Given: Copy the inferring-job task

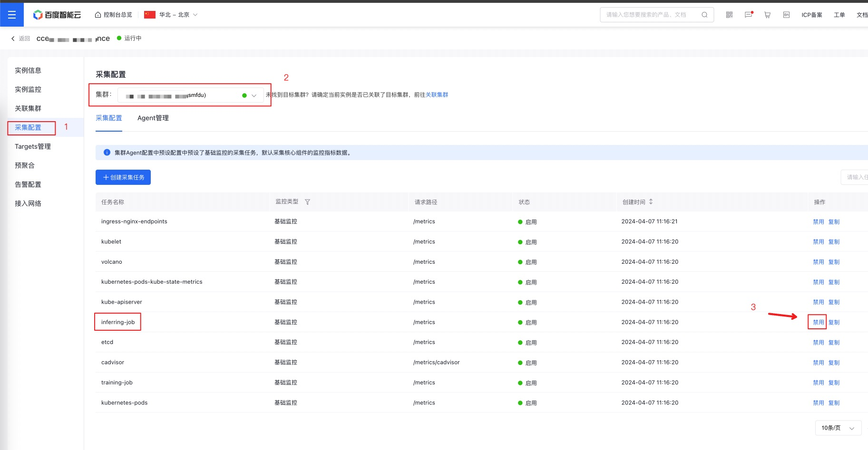Looking at the screenshot, I should point(834,322).
